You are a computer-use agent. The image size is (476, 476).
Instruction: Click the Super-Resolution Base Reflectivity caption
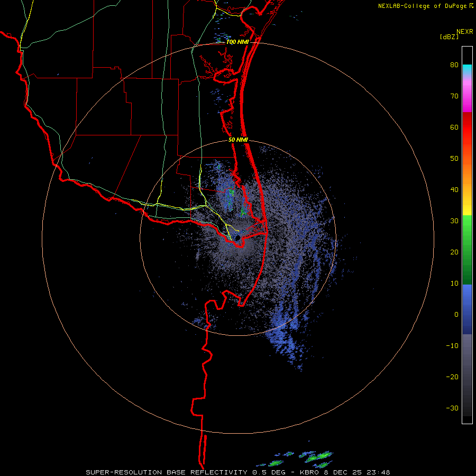tap(237, 472)
